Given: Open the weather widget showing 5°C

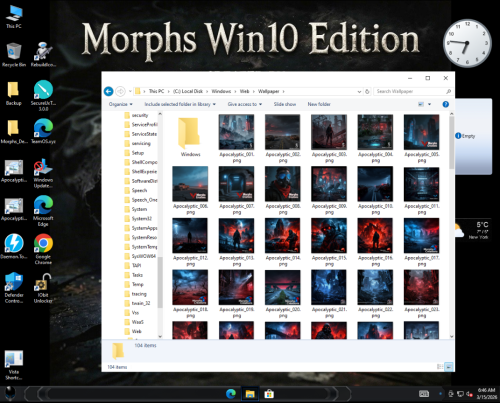Looking at the screenshot, I should click(473, 230).
